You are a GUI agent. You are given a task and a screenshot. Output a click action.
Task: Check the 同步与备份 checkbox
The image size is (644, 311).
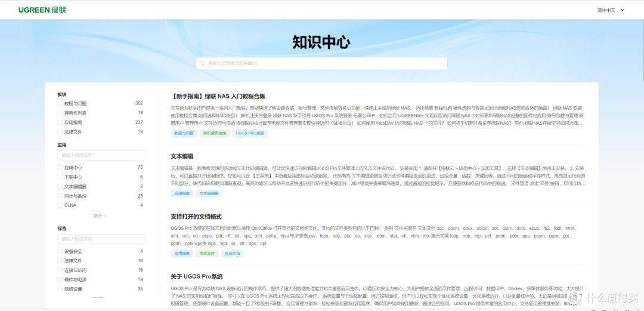coord(60,196)
